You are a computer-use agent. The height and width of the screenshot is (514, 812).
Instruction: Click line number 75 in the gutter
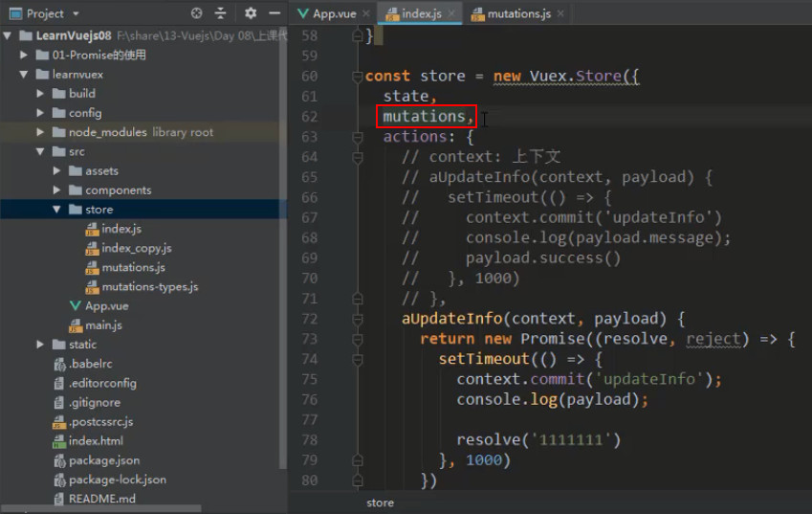pos(309,379)
